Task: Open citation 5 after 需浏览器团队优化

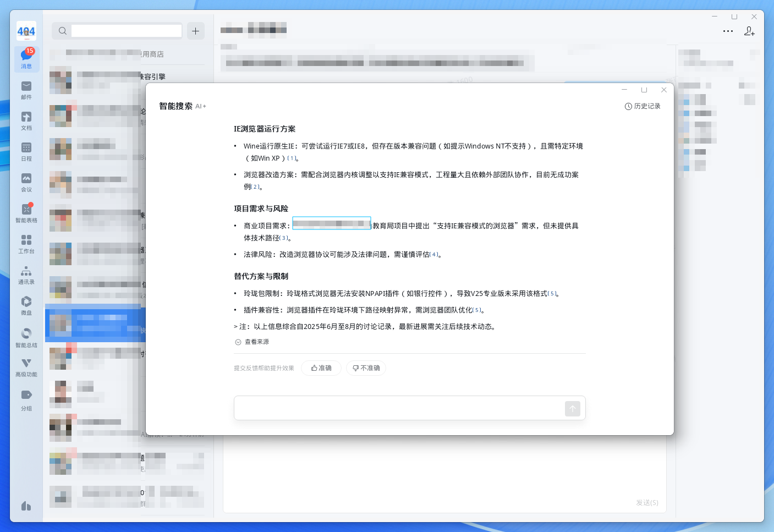Action: (477, 310)
